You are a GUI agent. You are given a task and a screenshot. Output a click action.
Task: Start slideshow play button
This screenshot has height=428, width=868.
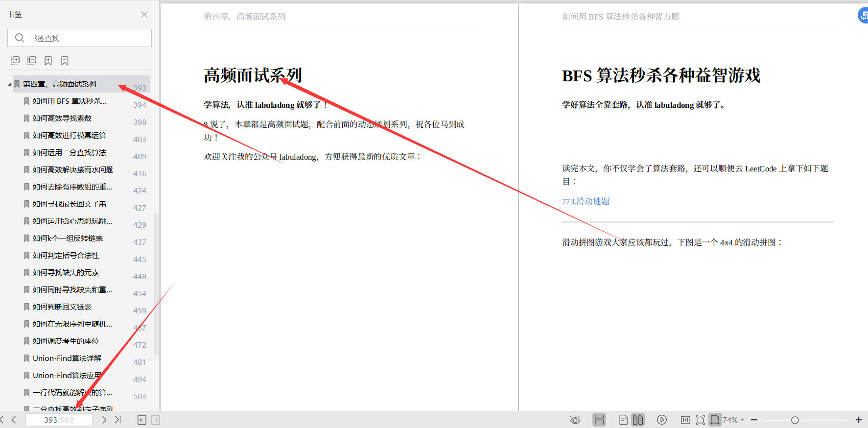(x=662, y=420)
